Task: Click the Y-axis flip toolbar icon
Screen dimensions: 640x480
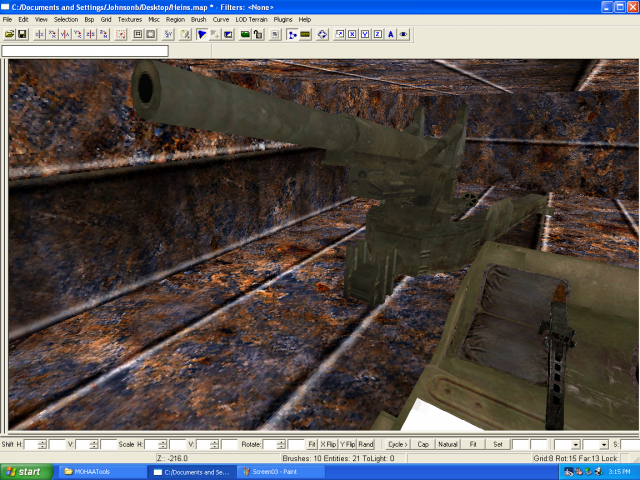Action: coord(65,34)
